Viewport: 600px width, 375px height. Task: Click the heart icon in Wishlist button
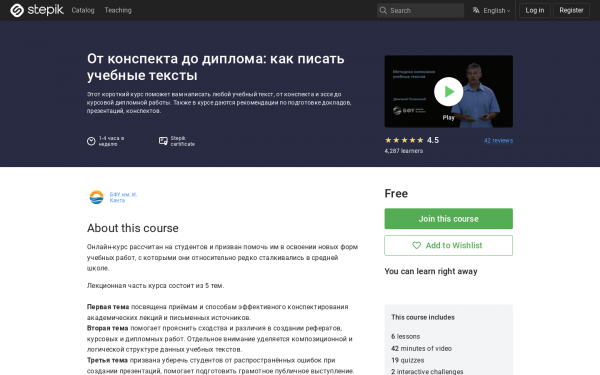(x=416, y=246)
